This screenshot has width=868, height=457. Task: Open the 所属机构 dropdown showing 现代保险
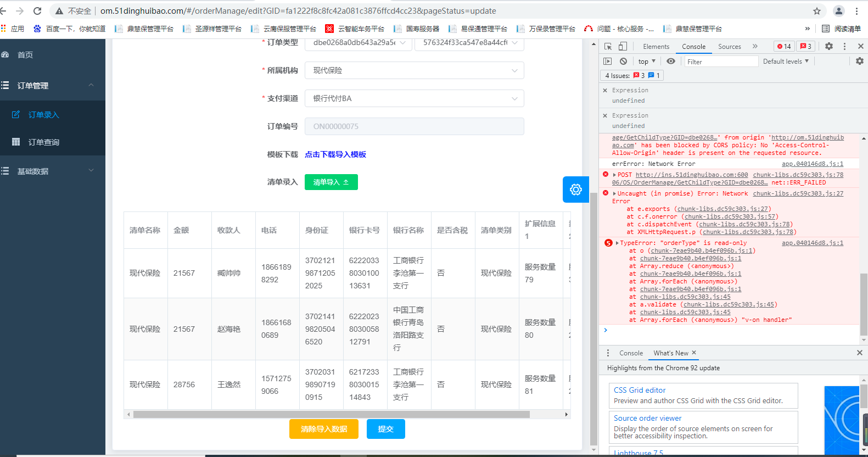click(414, 70)
